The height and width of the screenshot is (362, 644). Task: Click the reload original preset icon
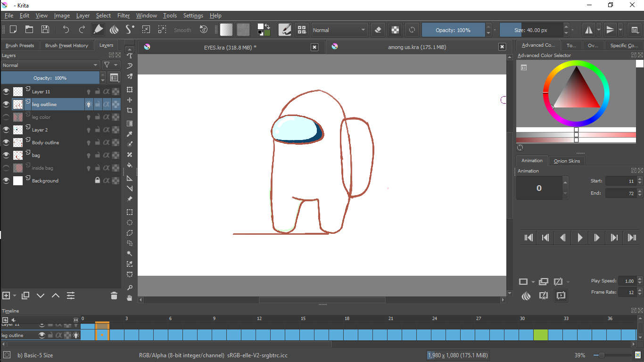pyautogui.click(x=412, y=30)
